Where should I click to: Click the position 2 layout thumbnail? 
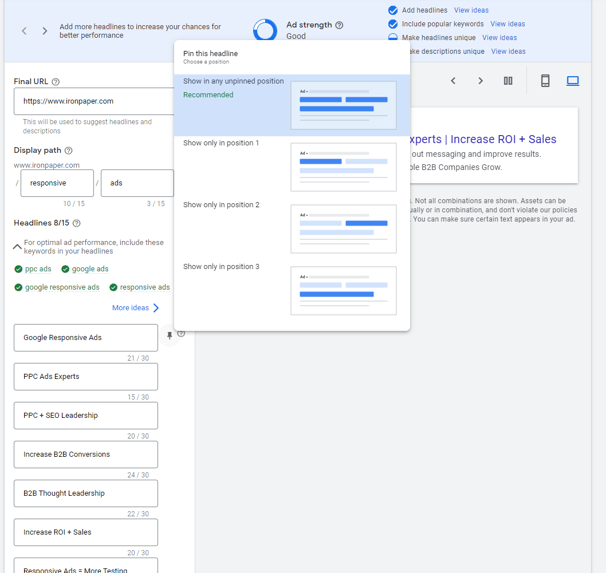(344, 229)
